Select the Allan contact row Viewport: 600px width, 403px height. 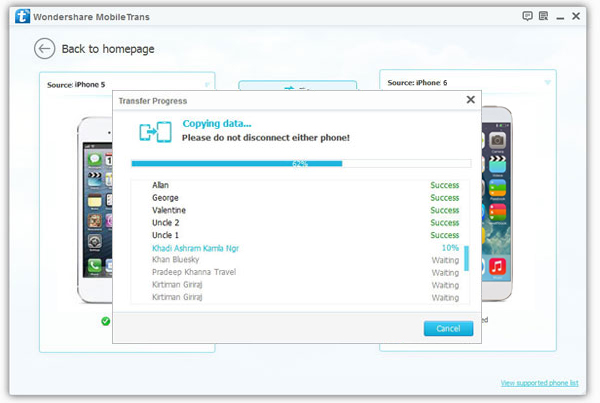click(x=301, y=185)
